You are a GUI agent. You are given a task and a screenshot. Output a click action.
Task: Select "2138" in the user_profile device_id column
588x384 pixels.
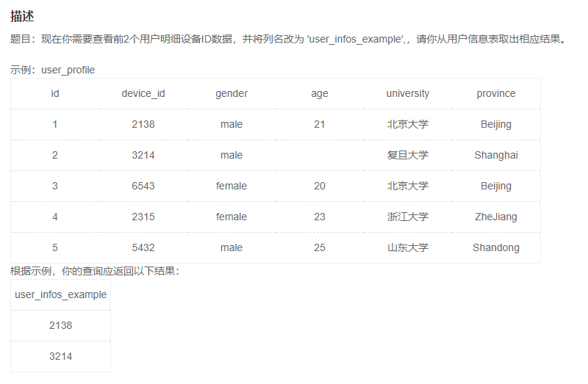tap(143, 124)
